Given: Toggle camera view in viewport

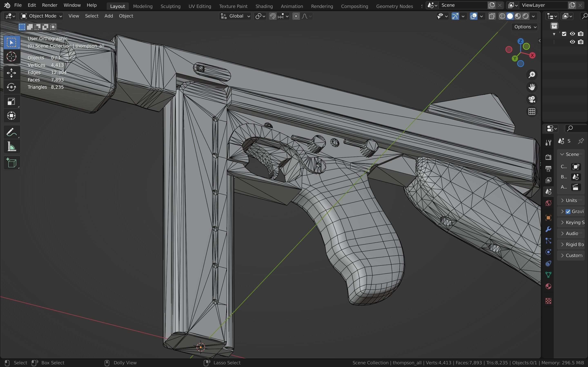Looking at the screenshot, I should tap(532, 99).
